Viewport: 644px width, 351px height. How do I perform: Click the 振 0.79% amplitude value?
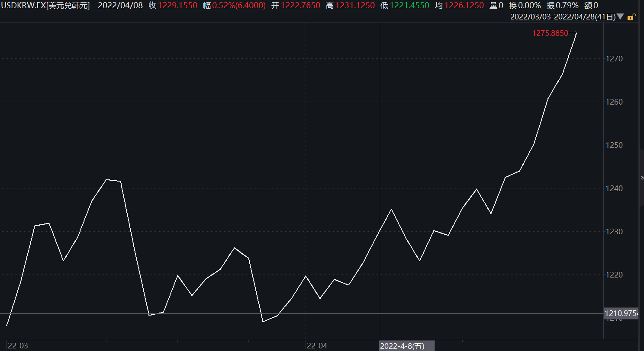(x=562, y=6)
